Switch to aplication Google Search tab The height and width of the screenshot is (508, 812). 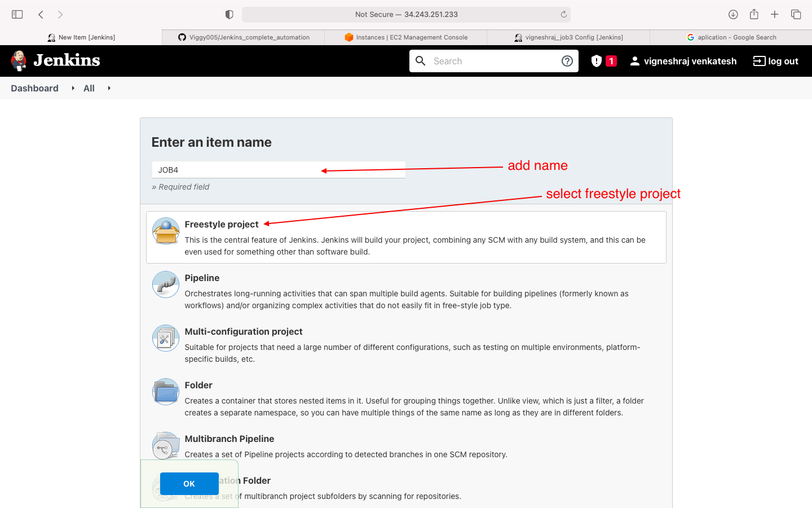point(731,37)
